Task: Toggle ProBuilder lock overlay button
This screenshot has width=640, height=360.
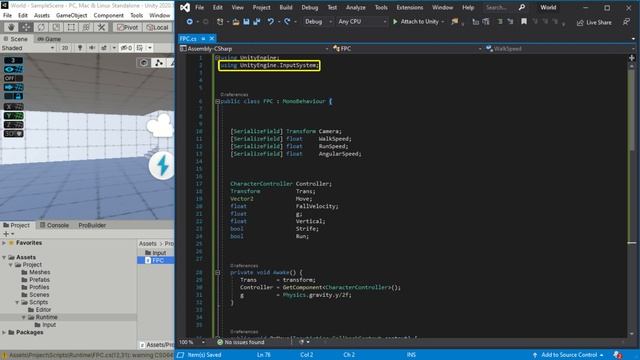Action: (13, 96)
